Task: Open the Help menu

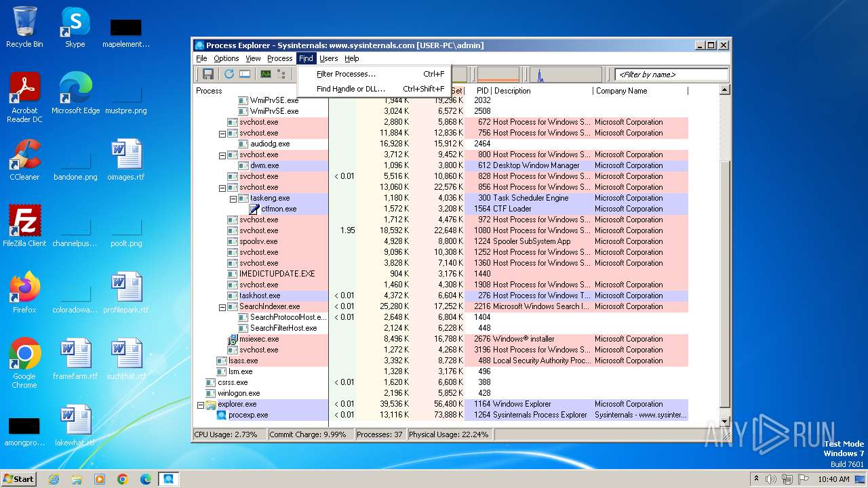Action: tap(351, 58)
